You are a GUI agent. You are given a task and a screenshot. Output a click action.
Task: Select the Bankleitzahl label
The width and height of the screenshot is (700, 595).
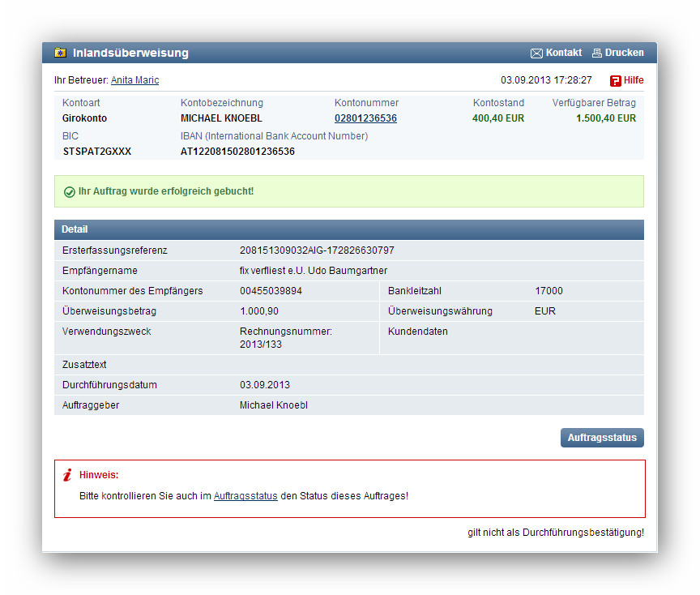[415, 291]
